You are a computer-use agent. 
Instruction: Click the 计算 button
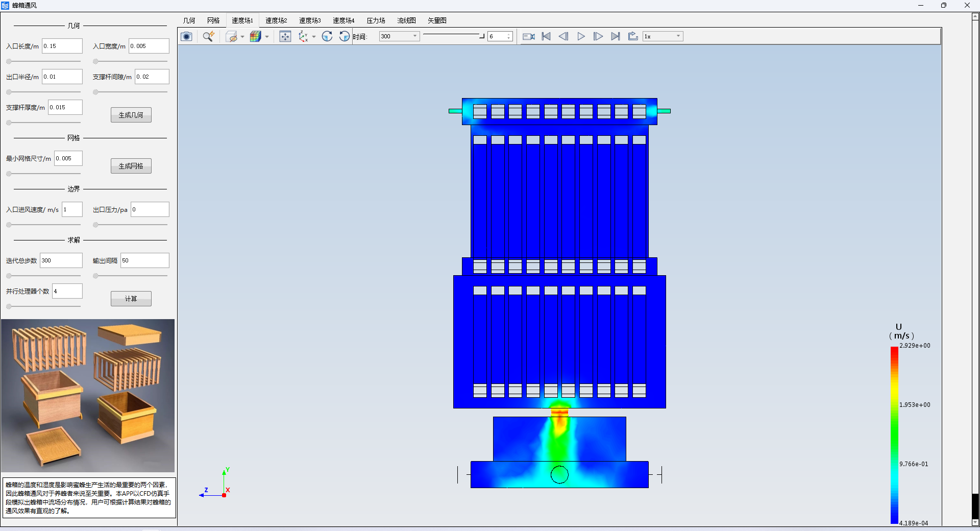click(131, 299)
